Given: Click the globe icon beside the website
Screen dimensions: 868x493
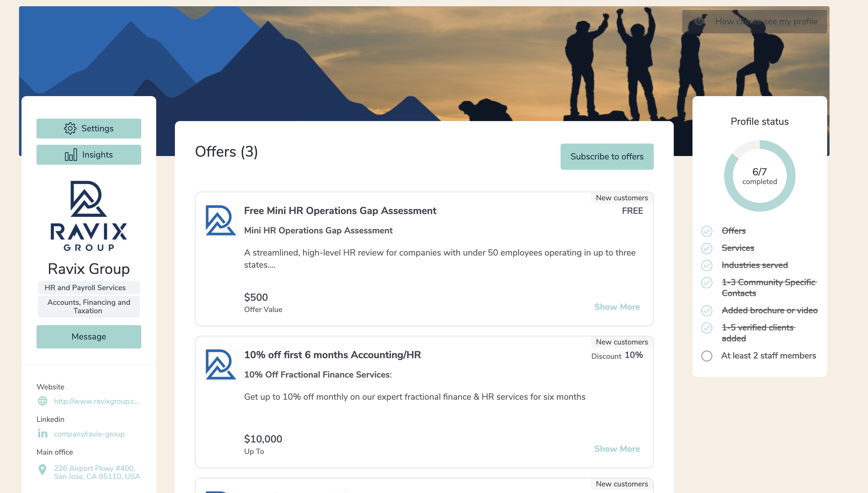Looking at the screenshot, I should [43, 401].
